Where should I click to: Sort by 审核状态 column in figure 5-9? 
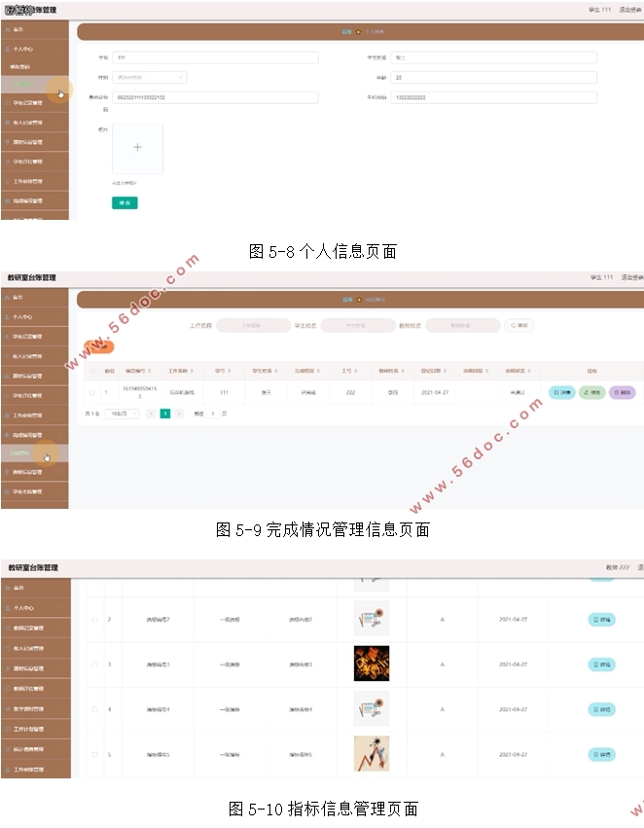(x=529, y=372)
